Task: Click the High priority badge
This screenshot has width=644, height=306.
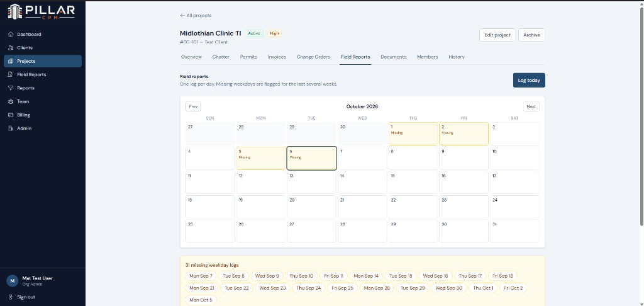Action: point(274,33)
